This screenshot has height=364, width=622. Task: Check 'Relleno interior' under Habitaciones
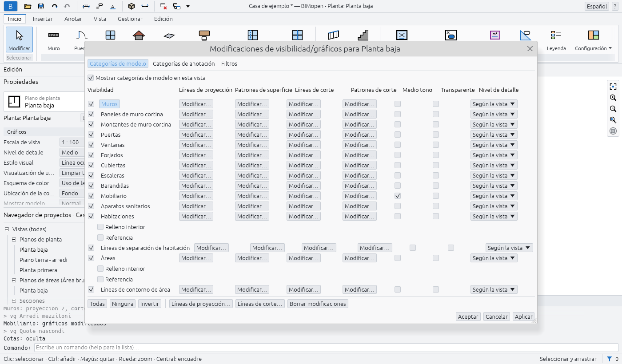coord(100,227)
